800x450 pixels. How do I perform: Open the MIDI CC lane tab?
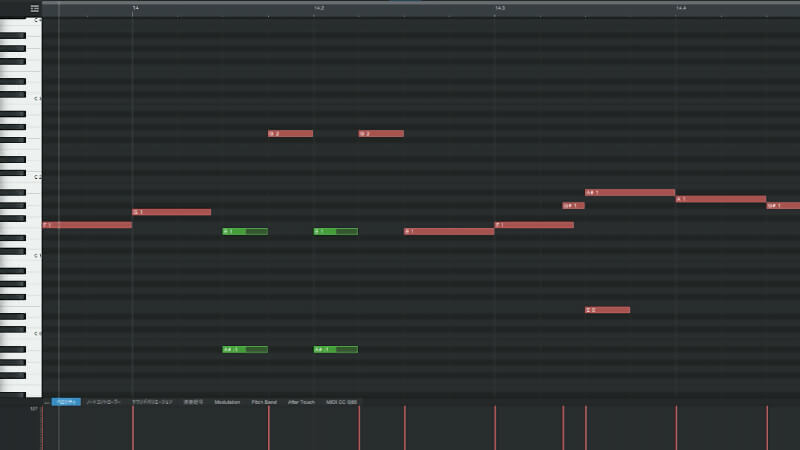341,402
